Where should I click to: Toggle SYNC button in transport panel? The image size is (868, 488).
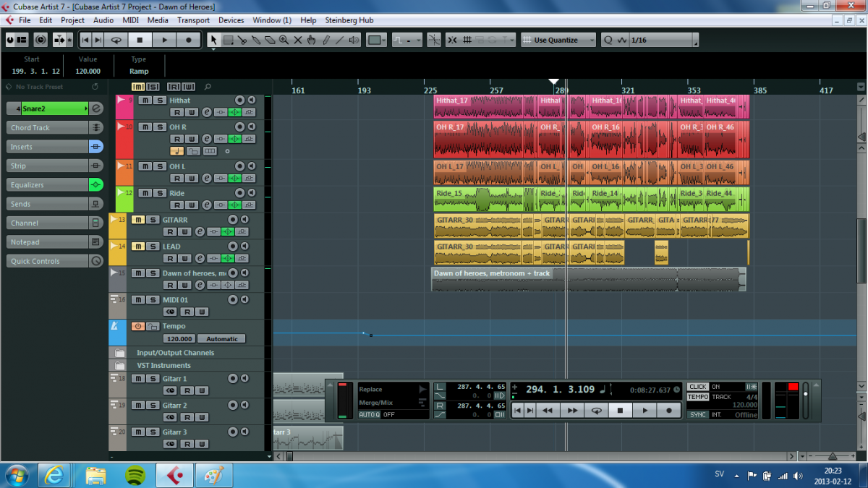point(697,415)
